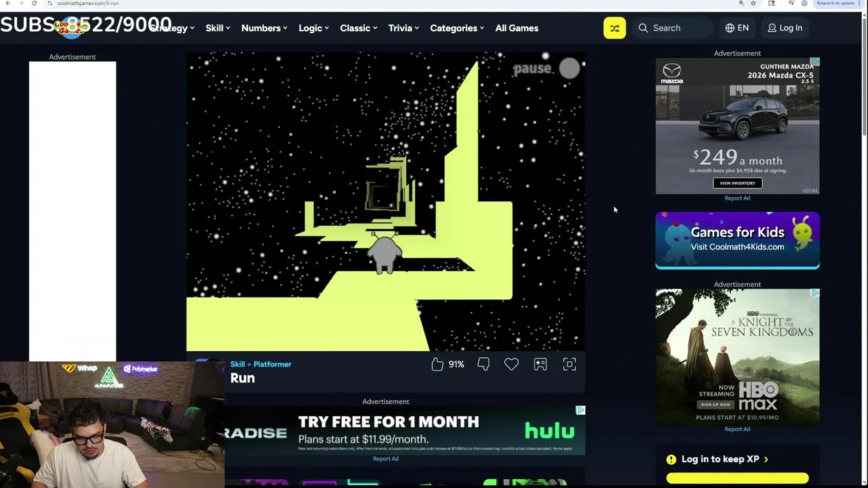Click the Hulu free month ad banner

[x=405, y=430]
